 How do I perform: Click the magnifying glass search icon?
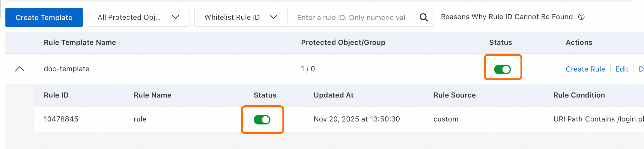pos(424,17)
